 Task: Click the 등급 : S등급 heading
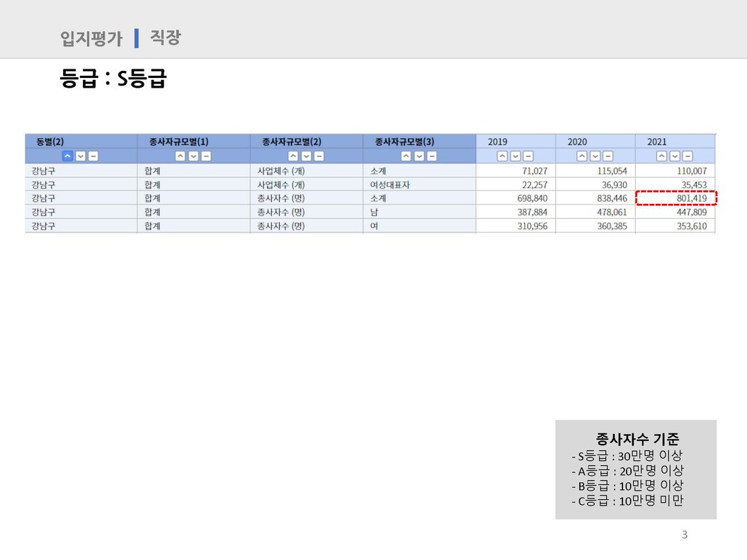pyautogui.click(x=113, y=78)
